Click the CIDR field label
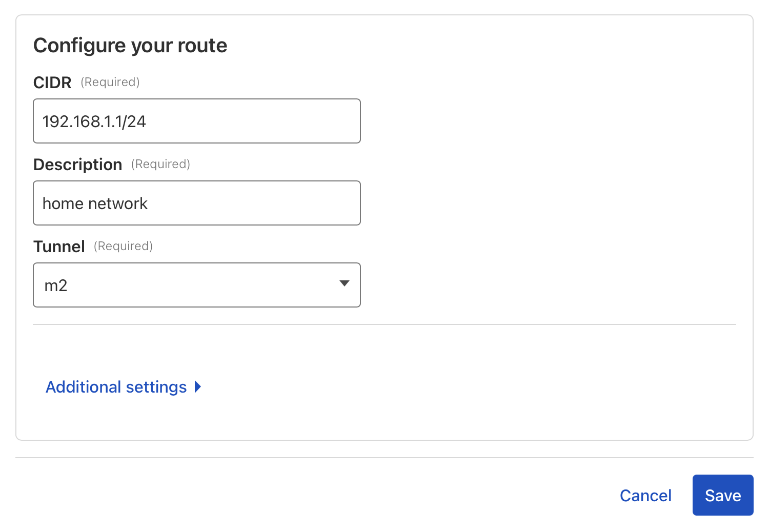769x532 pixels. pyautogui.click(x=52, y=82)
